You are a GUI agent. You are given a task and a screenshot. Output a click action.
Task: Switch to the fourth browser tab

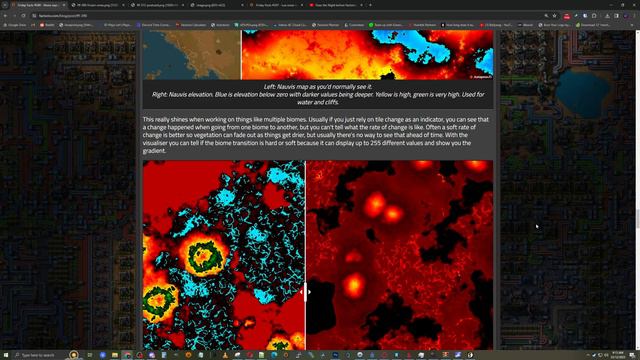[x=216, y=5]
